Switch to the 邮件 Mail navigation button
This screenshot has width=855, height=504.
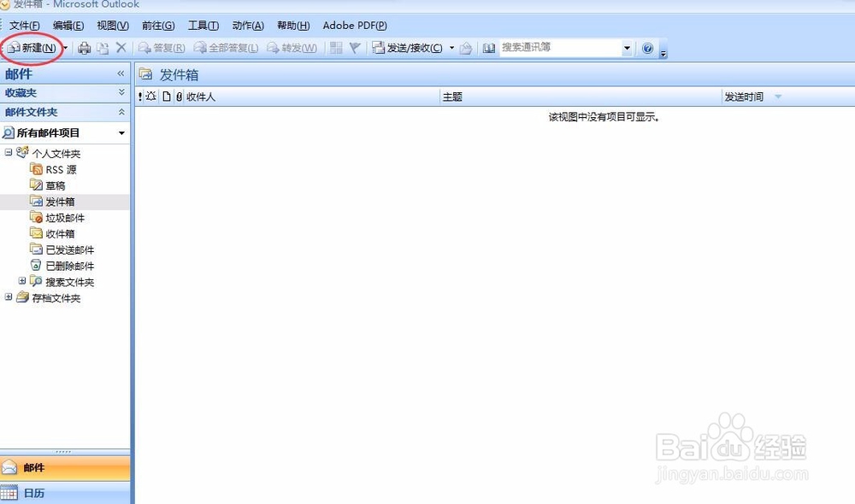pyautogui.click(x=65, y=467)
